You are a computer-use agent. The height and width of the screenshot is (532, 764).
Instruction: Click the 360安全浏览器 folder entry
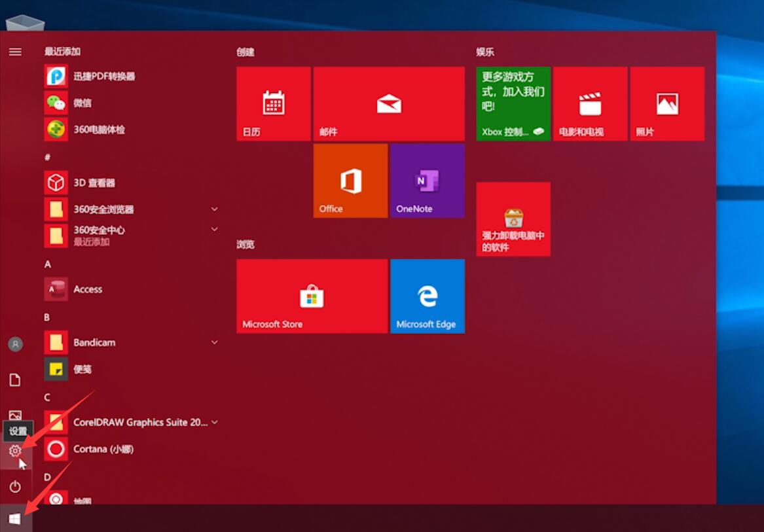pyautogui.click(x=131, y=209)
